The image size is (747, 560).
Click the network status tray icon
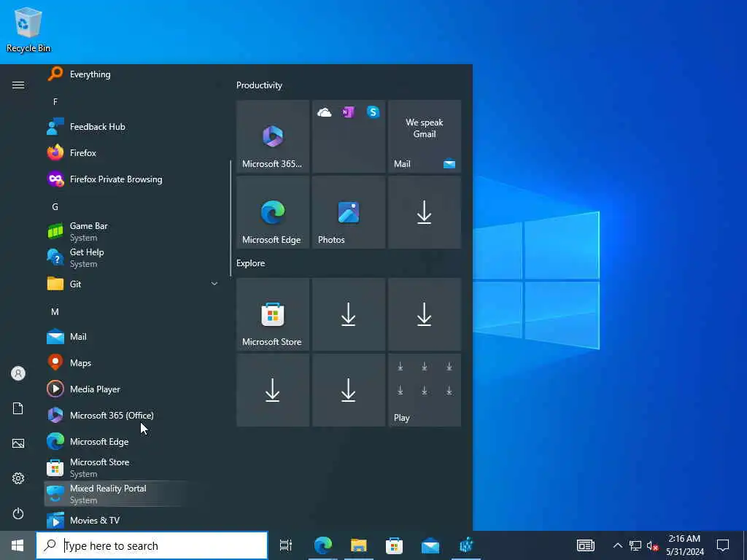635,545
